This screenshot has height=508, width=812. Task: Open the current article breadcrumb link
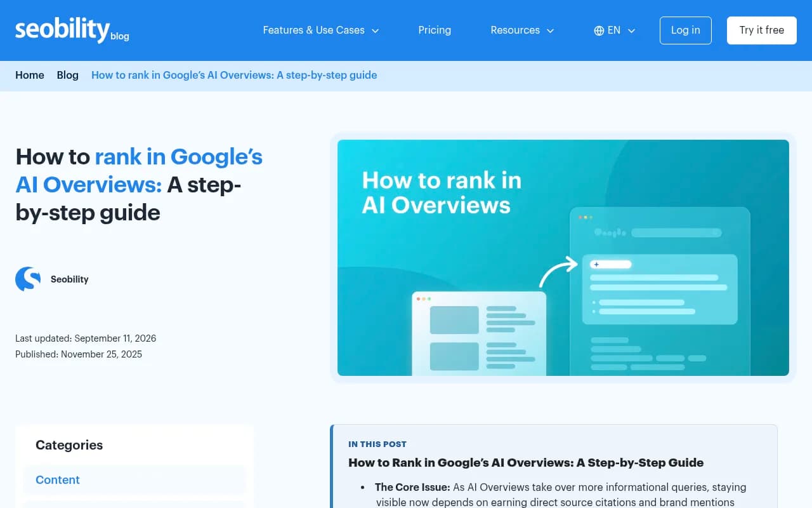click(x=234, y=75)
